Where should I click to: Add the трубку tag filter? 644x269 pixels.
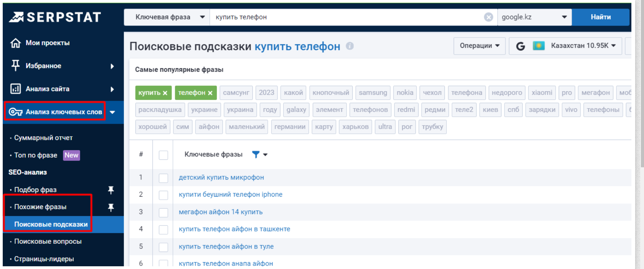432,127
